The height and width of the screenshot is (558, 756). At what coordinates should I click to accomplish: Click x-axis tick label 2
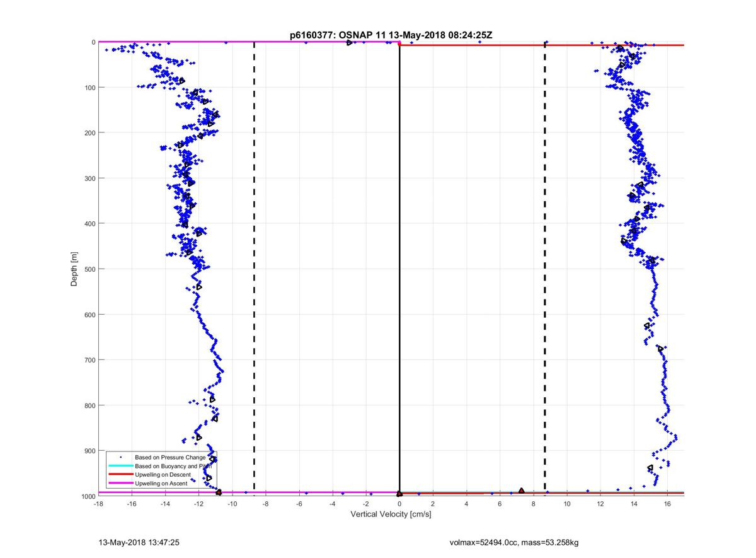click(x=433, y=504)
